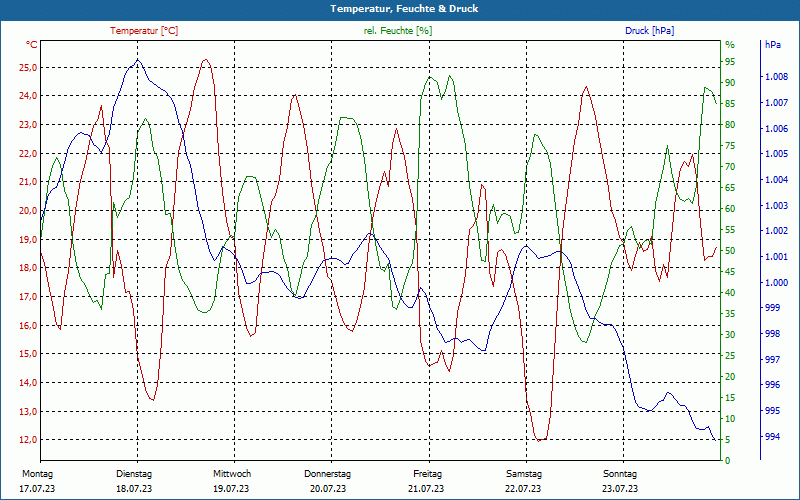Click green humidity axis value "80"
Viewport: 800px width, 500px height.
tap(730, 125)
